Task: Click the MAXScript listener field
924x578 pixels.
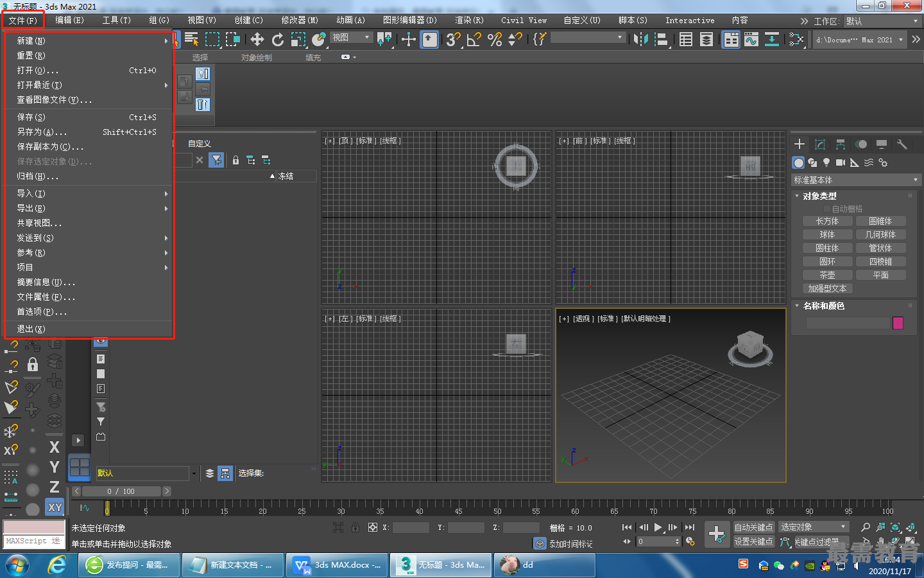Action: click(33, 541)
